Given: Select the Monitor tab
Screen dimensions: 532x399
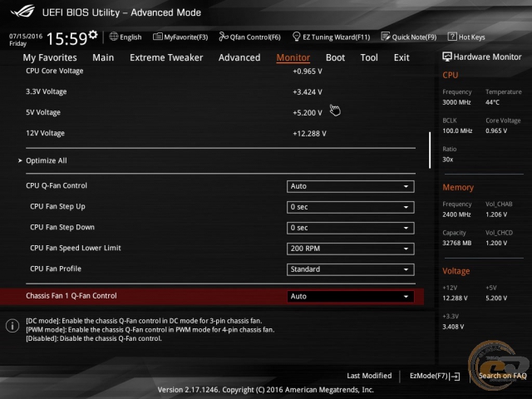Looking at the screenshot, I should click(293, 57).
